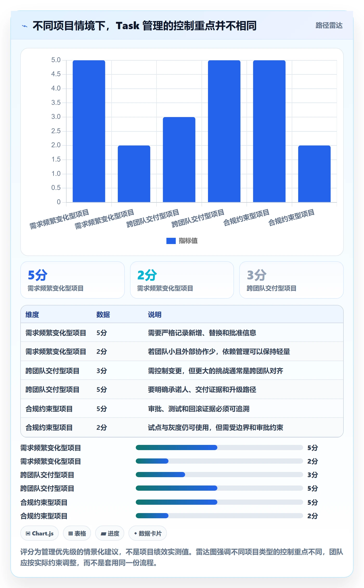Click the 合规约束型项目 2分 progress bar
This screenshot has width=364, height=588.
[x=219, y=516]
